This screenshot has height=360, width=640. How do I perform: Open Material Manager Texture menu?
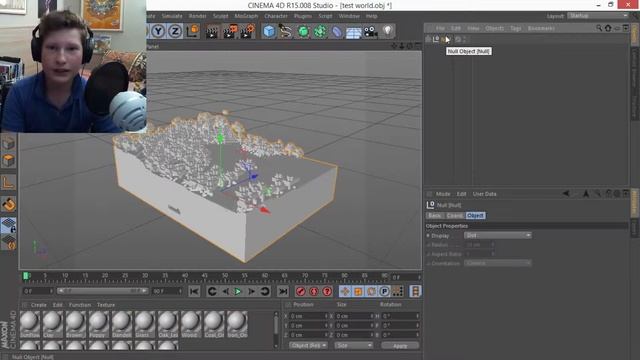tap(106, 305)
